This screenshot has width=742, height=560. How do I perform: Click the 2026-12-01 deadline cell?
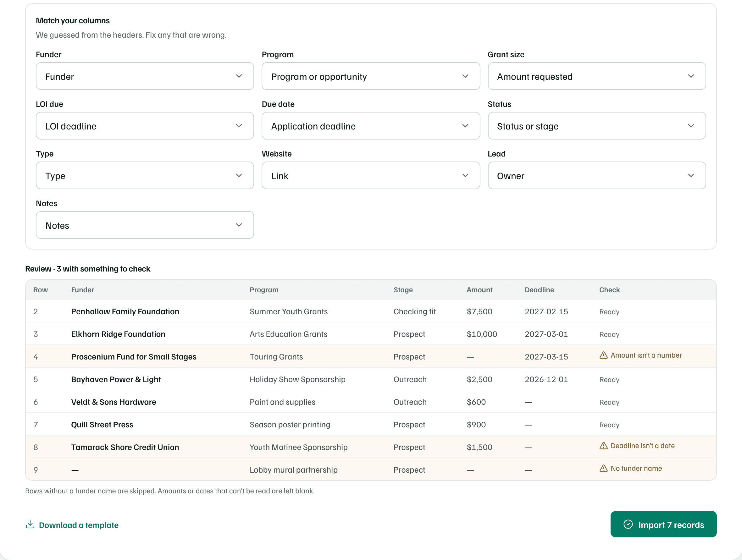click(546, 379)
